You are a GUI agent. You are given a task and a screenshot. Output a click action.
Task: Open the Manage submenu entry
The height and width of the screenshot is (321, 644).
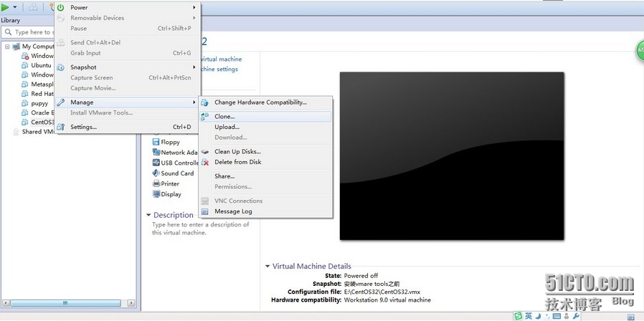tap(128, 102)
